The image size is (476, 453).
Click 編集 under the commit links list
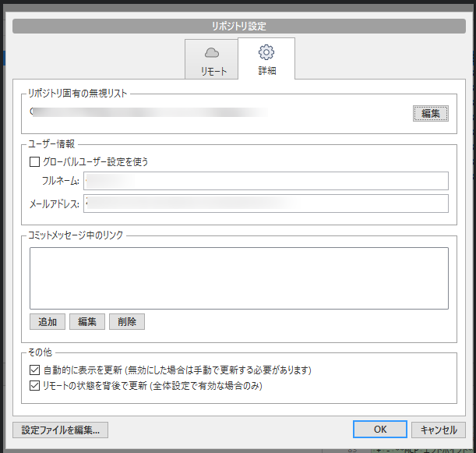[x=86, y=322]
